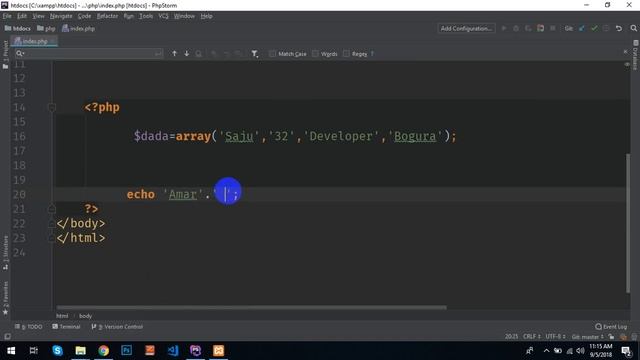Click the volume speaker tray icon
640x360 pixels.
tap(580, 351)
